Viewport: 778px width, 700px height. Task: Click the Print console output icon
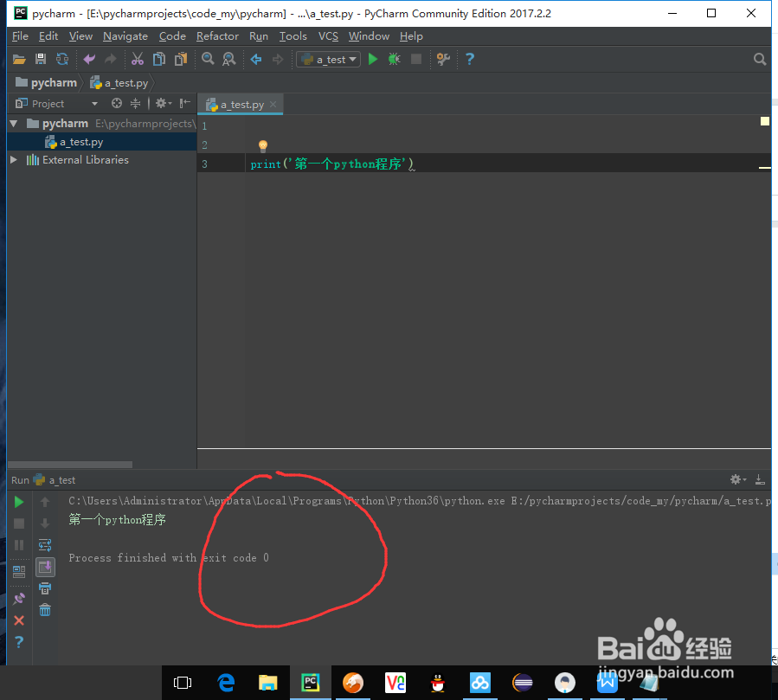tap(45, 589)
